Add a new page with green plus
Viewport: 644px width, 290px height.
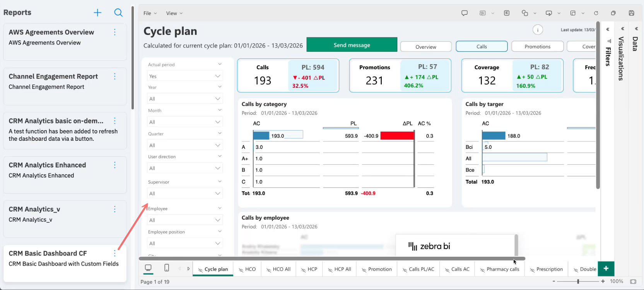[x=606, y=269]
